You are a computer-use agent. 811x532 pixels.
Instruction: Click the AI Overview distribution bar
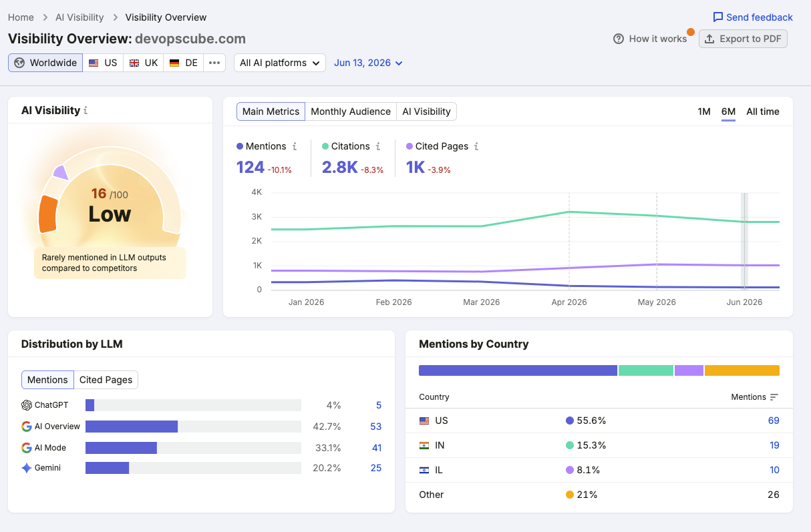[x=132, y=427]
